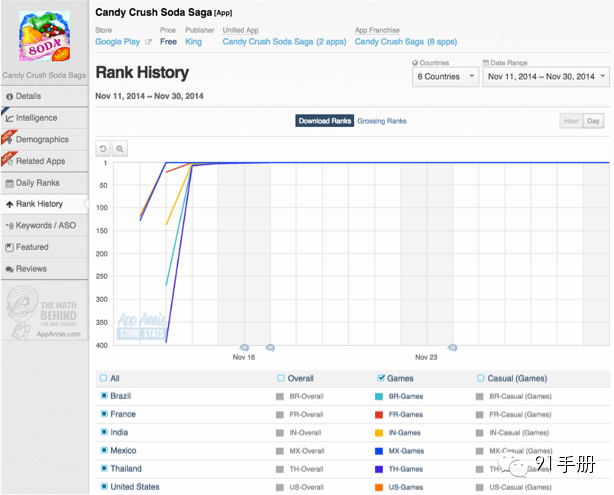
Task: Click The Math Behind AppAnnie.com banner
Action: pyautogui.click(x=44, y=312)
